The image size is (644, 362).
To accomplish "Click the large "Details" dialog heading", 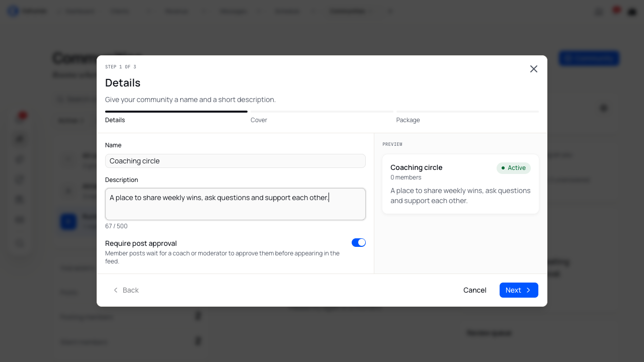I will 123,83.
